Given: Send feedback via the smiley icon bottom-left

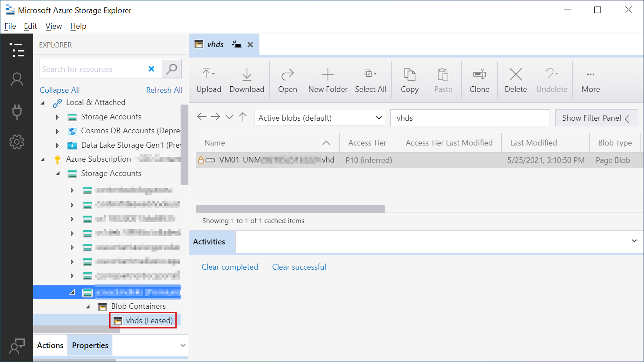Looking at the screenshot, I should click(x=17, y=346).
